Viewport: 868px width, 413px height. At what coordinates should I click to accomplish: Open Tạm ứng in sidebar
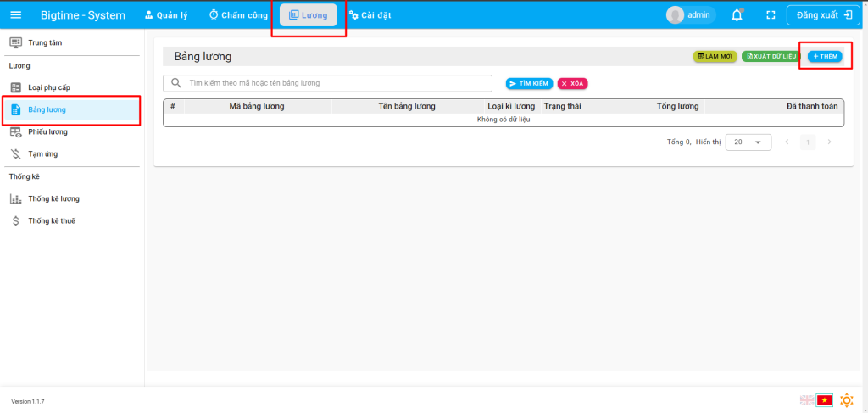(42, 153)
